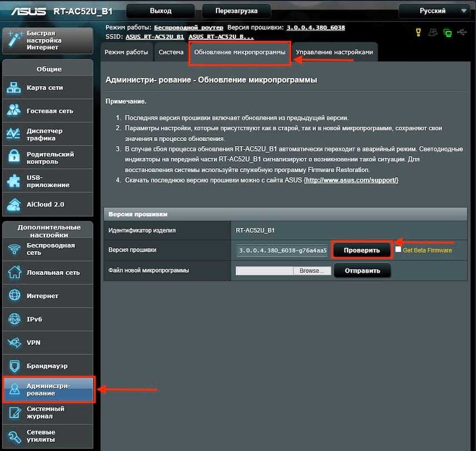Enable the Get Beta Firmware checkbox
The height and width of the screenshot is (451, 476).
click(x=398, y=249)
